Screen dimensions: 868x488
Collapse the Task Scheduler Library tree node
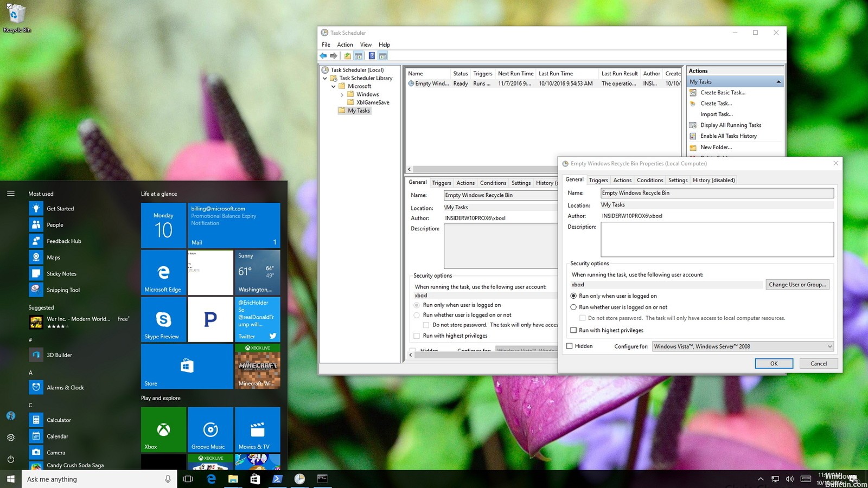click(325, 78)
